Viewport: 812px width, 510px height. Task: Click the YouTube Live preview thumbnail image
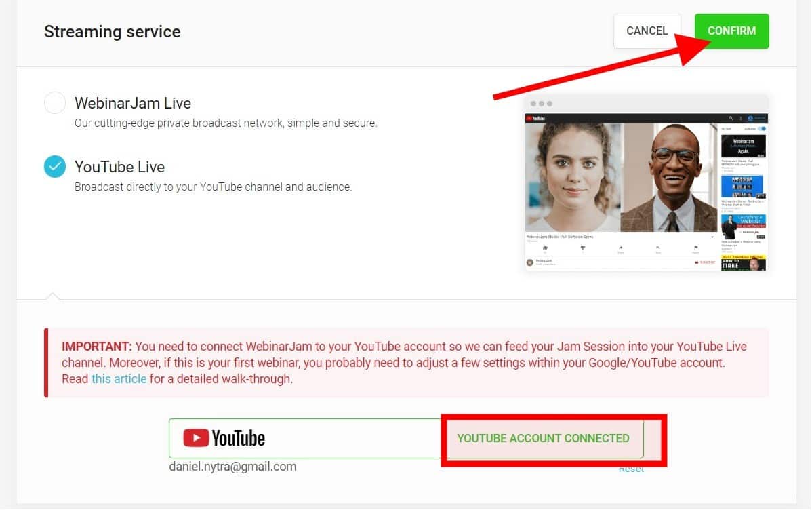tap(647, 183)
